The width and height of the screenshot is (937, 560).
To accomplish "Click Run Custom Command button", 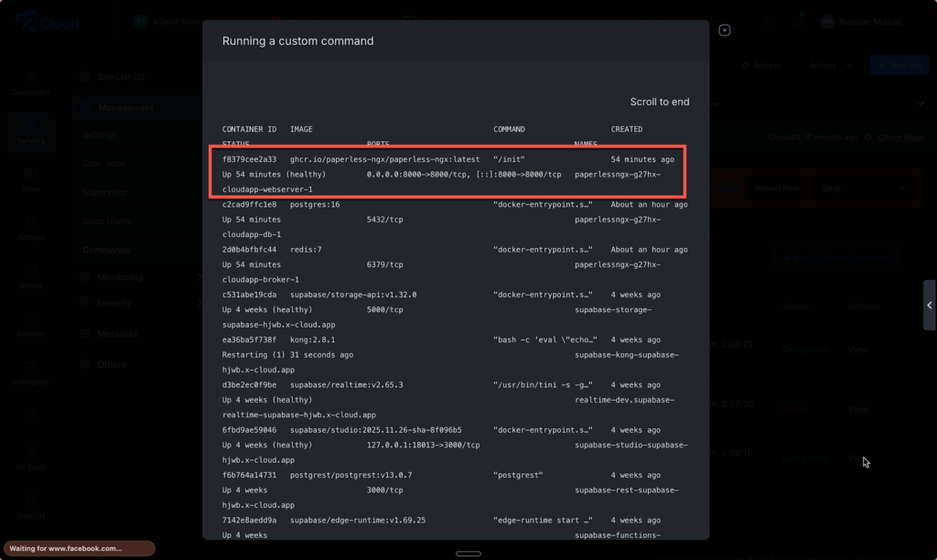I will (835, 258).
